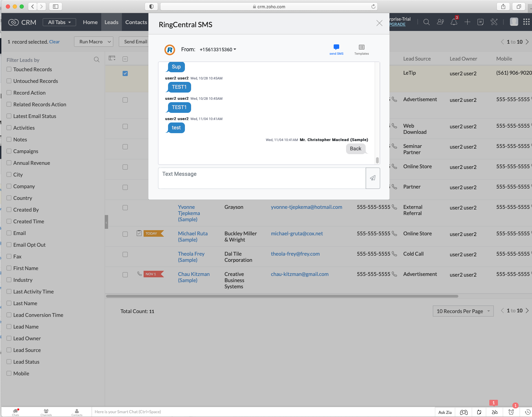
Task: Clear the record selection
Action: 54,42
